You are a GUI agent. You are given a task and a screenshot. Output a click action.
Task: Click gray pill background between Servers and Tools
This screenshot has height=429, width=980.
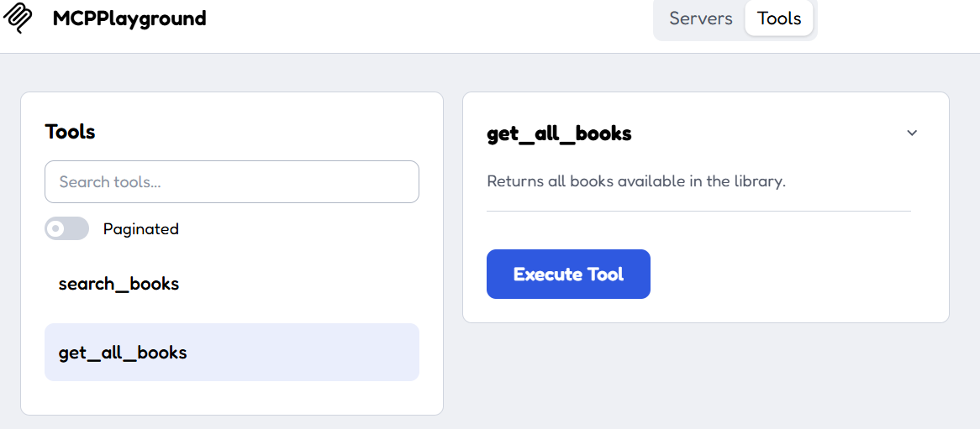click(744, 18)
